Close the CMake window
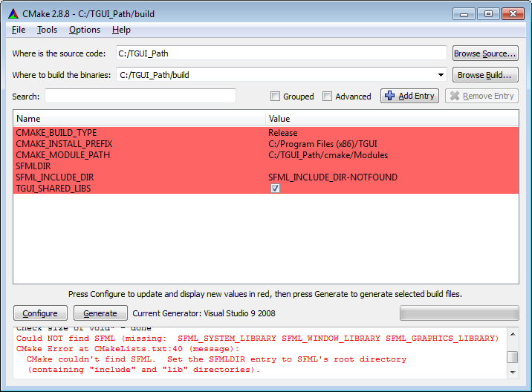 point(513,14)
